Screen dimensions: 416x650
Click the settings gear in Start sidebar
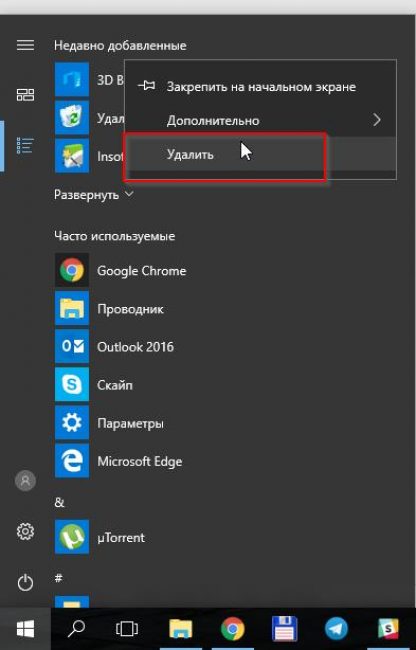coord(25,531)
